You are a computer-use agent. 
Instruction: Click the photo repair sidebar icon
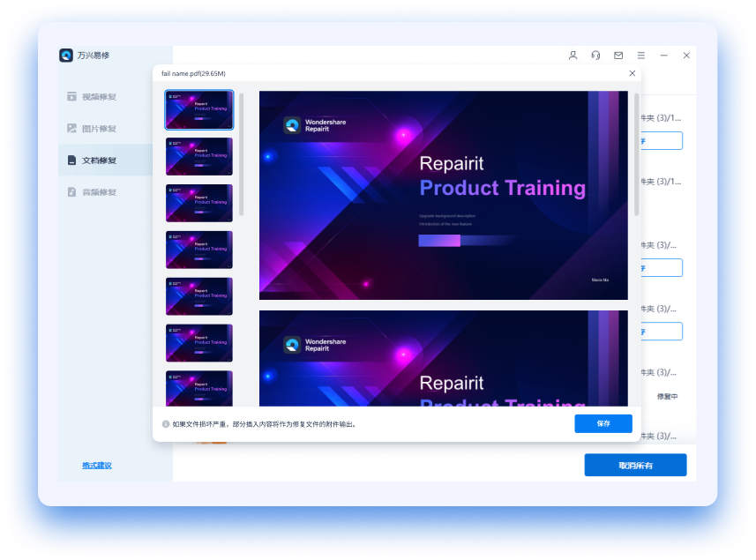[71, 128]
